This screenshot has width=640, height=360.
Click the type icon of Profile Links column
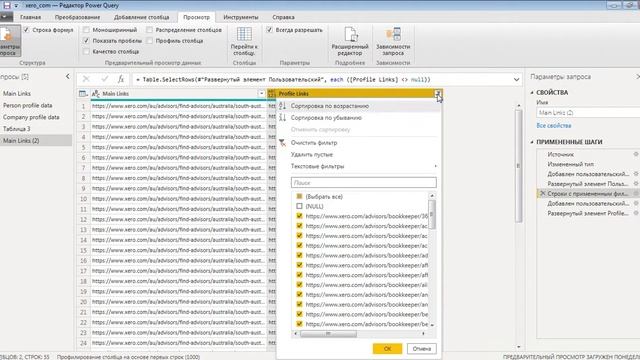[272, 93]
